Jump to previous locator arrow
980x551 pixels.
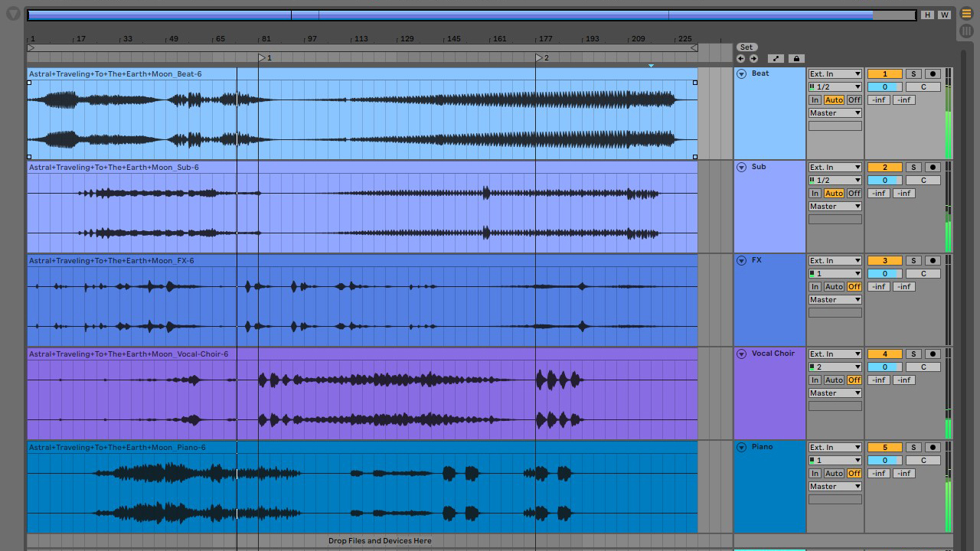(x=740, y=58)
